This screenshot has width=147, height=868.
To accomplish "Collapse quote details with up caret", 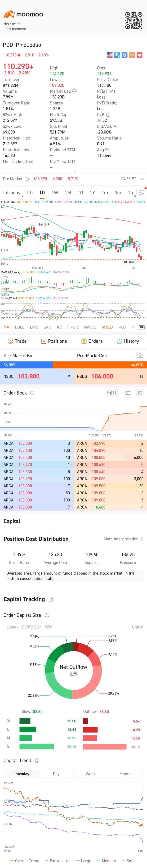I will pos(75,171).
